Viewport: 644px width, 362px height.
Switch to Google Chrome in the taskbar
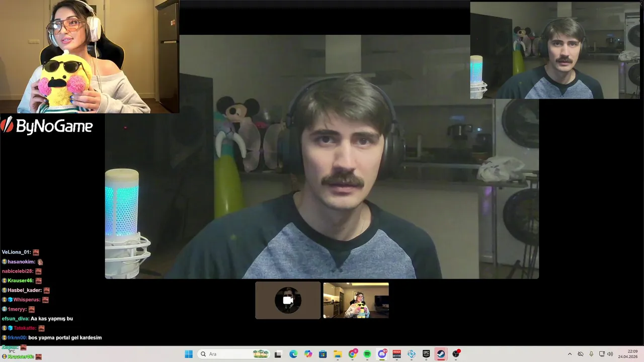coord(352,354)
